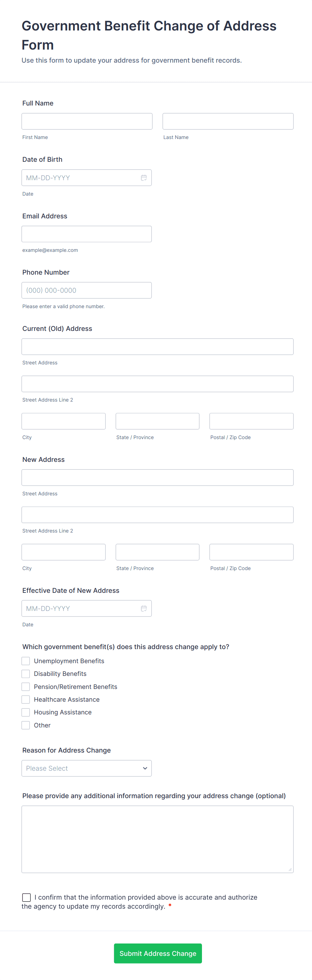Click the New Address Postal / Zip Code field
312x980 pixels.
tap(251, 552)
